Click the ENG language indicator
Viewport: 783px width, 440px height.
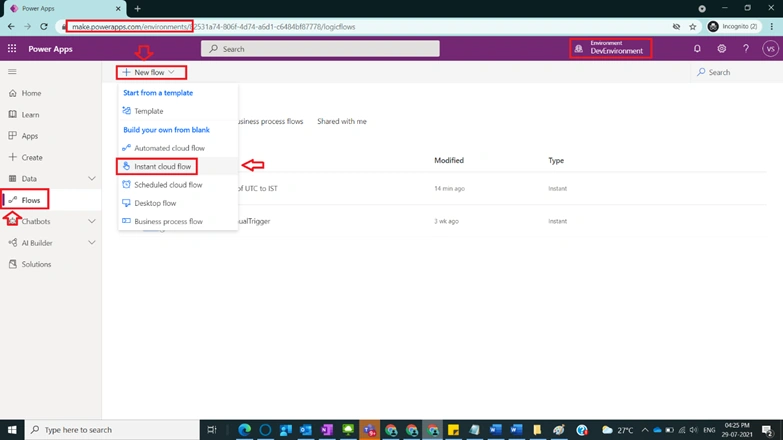[x=709, y=430]
